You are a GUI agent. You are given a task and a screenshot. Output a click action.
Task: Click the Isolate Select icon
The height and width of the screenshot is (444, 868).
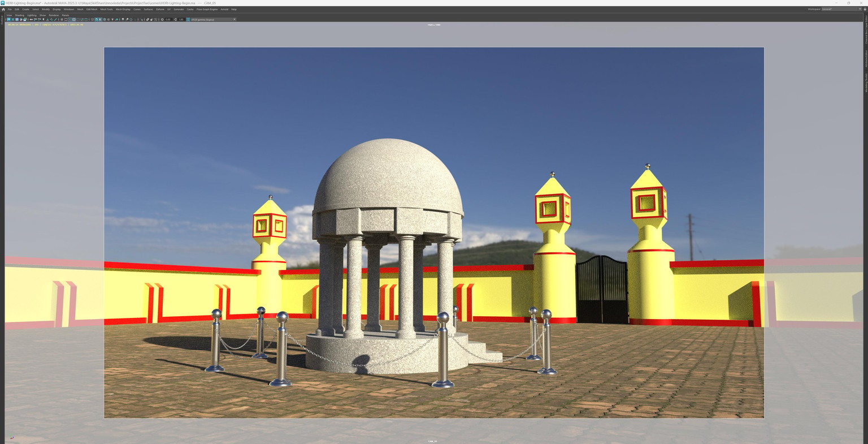(141, 19)
